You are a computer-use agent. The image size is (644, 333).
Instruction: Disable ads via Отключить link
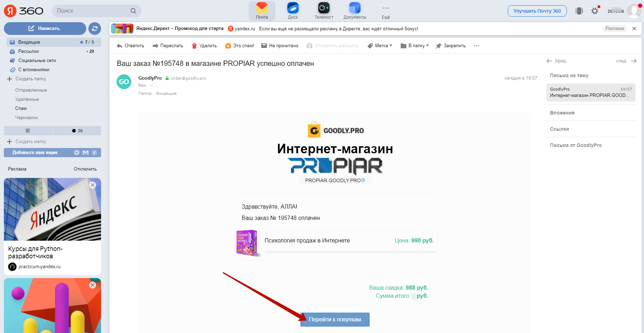tap(85, 169)
